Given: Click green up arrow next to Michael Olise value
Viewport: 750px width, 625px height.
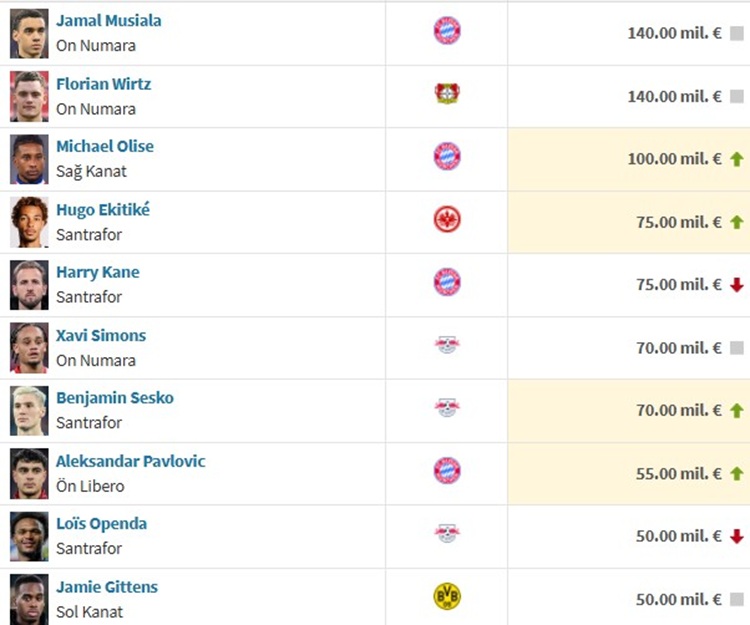Looking at the screenshot, I should point(737,159).
